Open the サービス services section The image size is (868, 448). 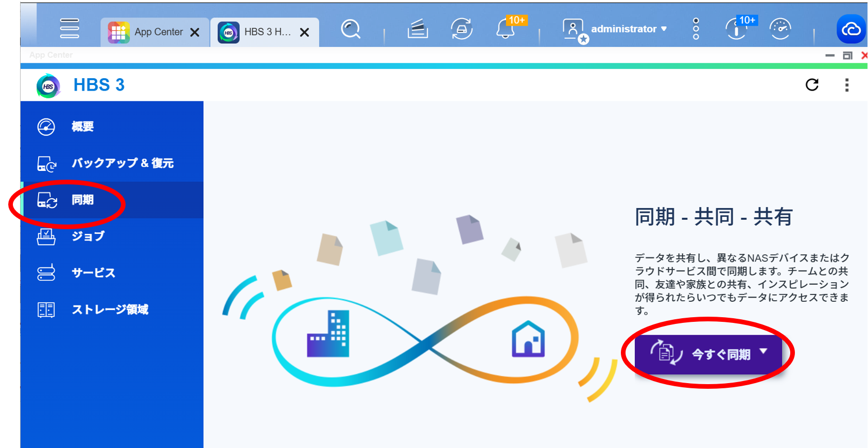pos(112,273)
